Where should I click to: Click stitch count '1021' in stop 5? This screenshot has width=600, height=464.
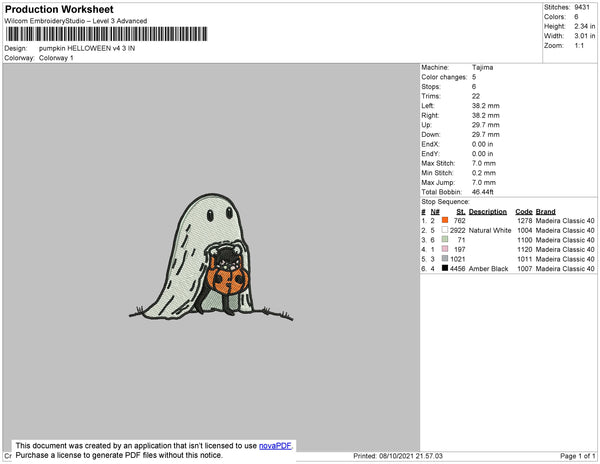(458, 259)
